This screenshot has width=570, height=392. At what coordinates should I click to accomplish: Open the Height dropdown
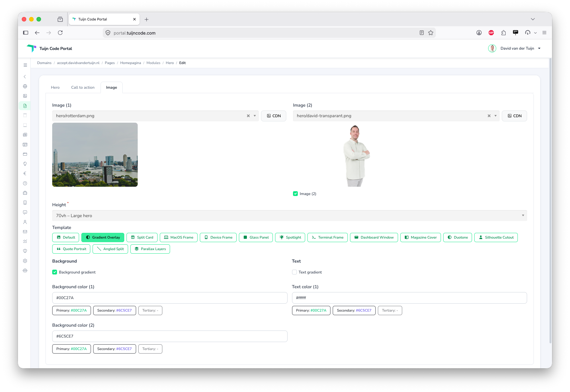point(289,216)
